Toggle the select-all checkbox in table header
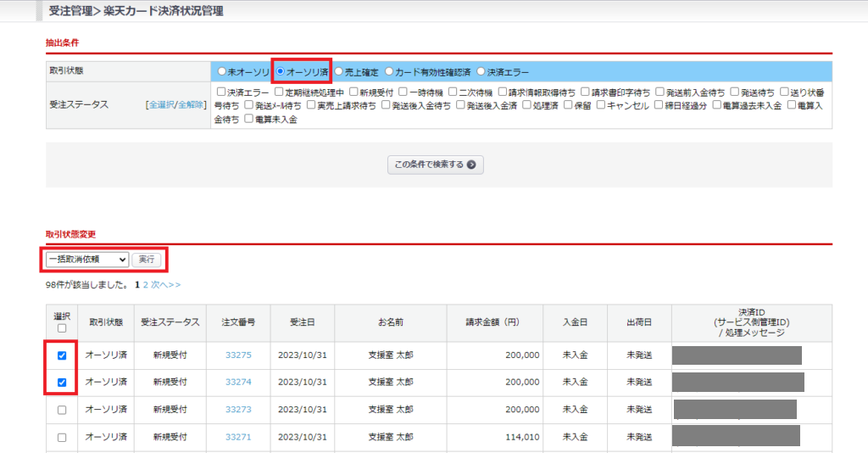 62,328
